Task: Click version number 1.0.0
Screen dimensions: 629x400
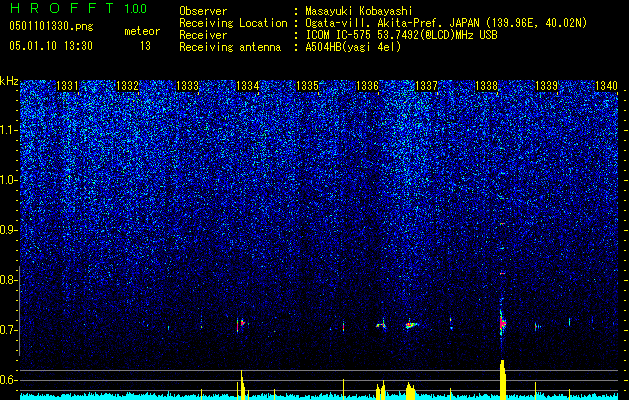Action: [x=136, y=8]
